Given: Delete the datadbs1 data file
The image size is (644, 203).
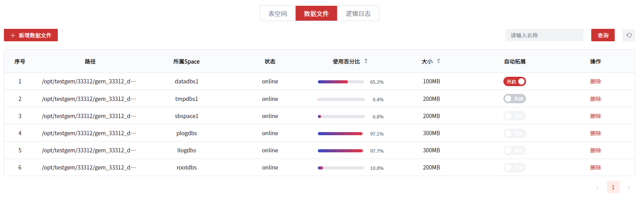Looking at the screenshot, I should point(595,81).
